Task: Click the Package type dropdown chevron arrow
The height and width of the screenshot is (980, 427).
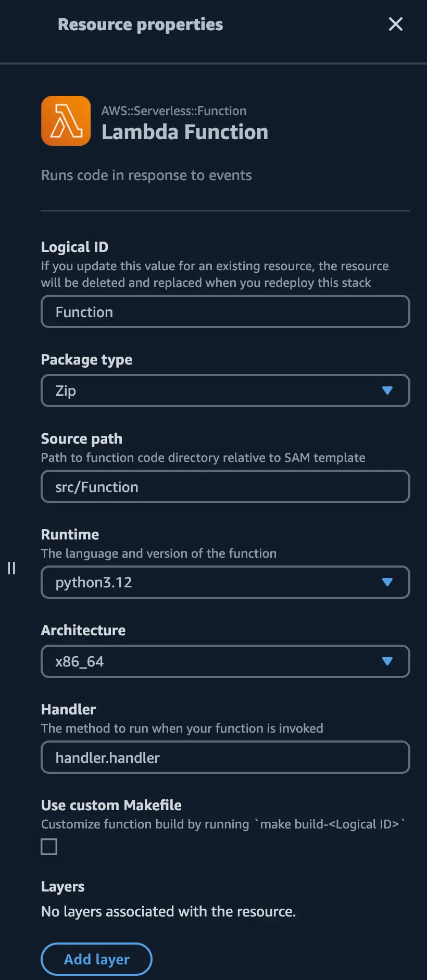Action: (387, 391)
